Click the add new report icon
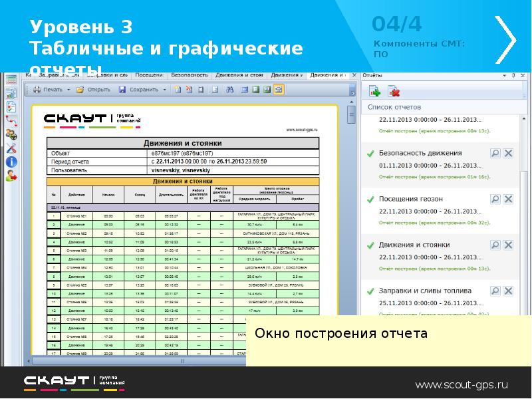The image size is (532, 399). click(x=374, y=91)
